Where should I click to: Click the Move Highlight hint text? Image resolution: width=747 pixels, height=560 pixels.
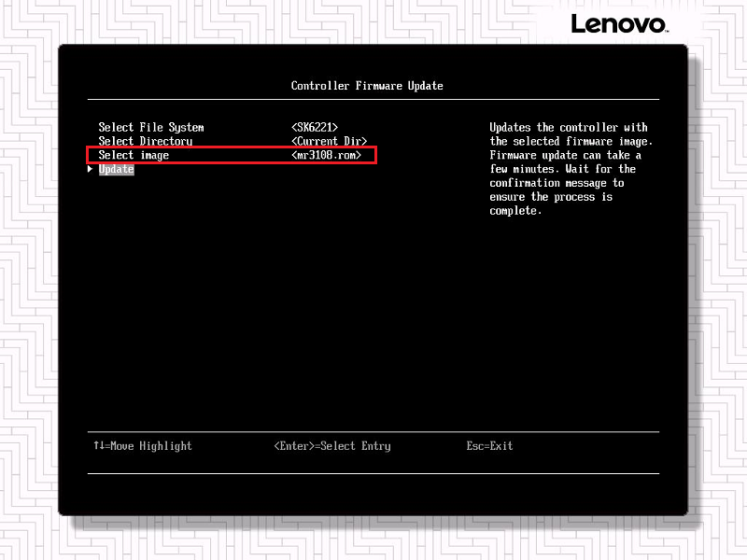coord(150,446)
